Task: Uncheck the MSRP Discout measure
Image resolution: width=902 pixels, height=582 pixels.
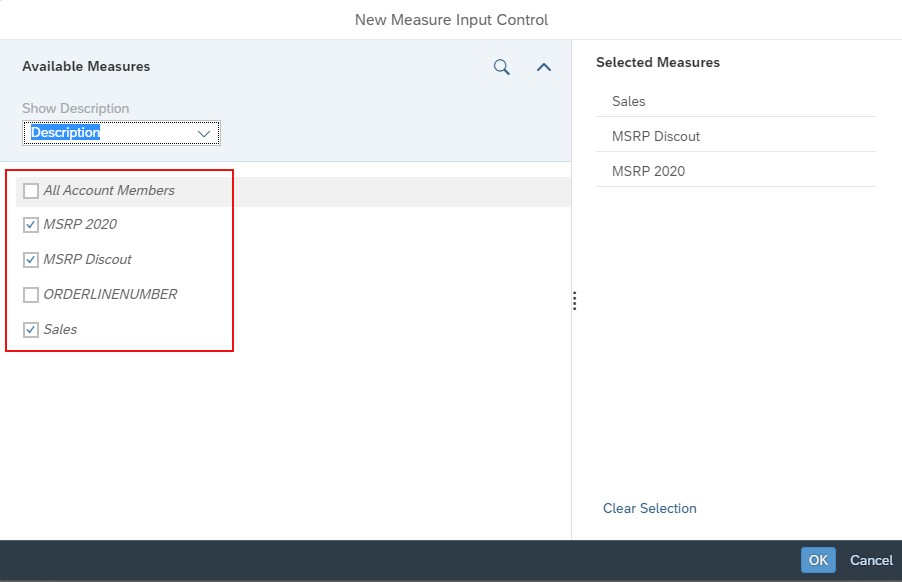Action: 30,259
